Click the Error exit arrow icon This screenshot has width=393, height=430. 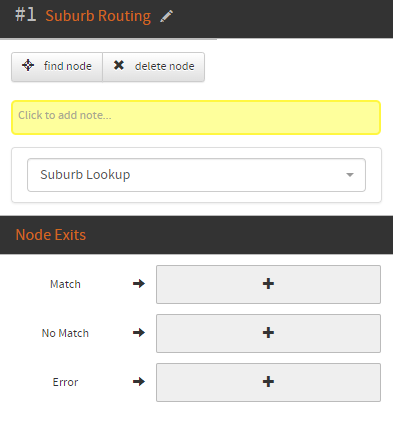[139, 381]
